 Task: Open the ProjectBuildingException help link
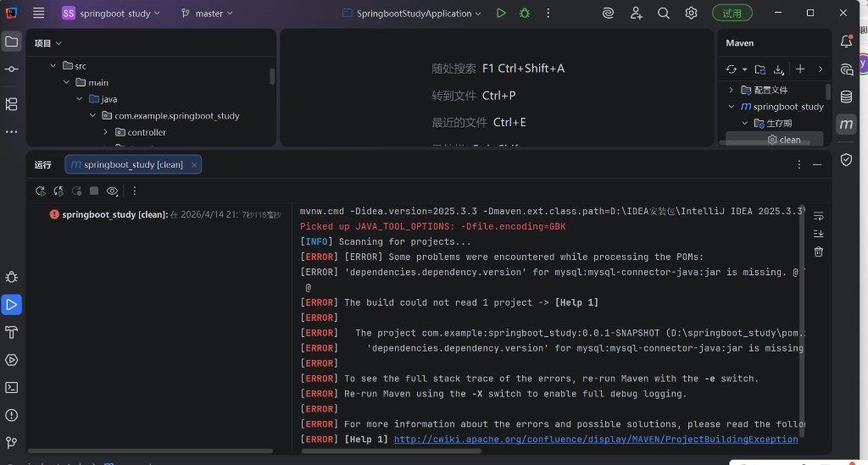(x=596, y=439)
